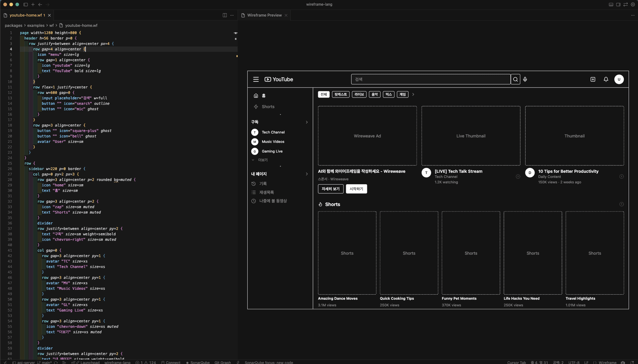Viewport: 638px width, 364px height.
Task: Expand the 내 페이지 section chevron
Action: tap(307, 174)
